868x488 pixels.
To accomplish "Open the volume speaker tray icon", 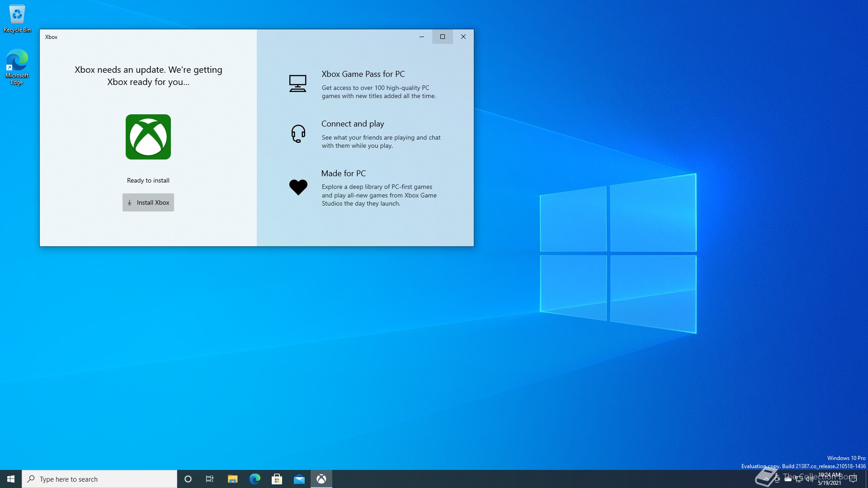I will pyautogui.click(x=810, y=479).
